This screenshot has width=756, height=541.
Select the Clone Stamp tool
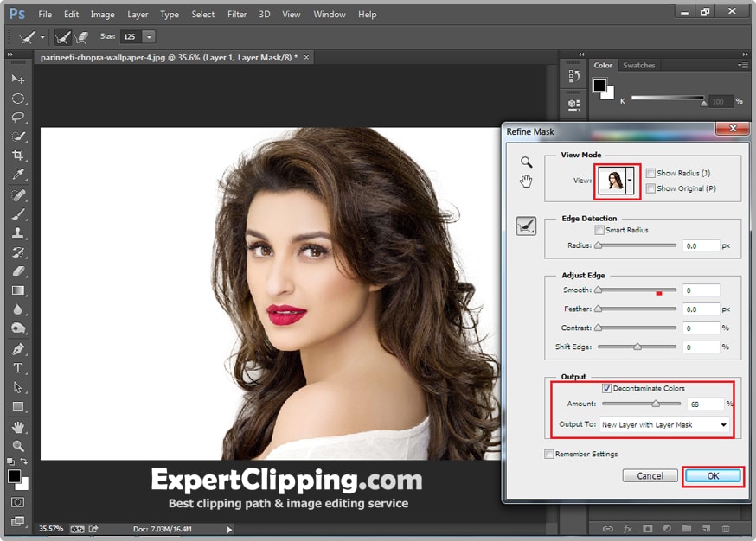pyautogui.click(x=19, y=234)
